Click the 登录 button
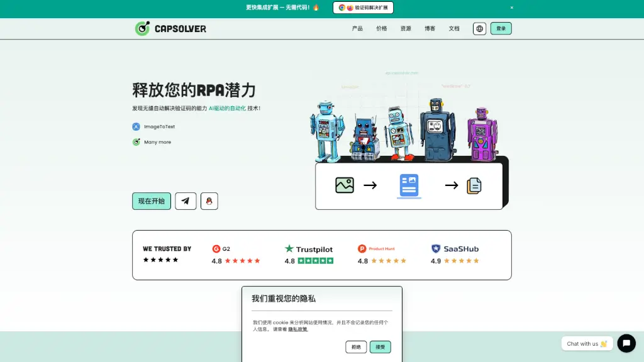Image resolution: width=644 pixels, height=362 pixels. [x=501, y=28]
